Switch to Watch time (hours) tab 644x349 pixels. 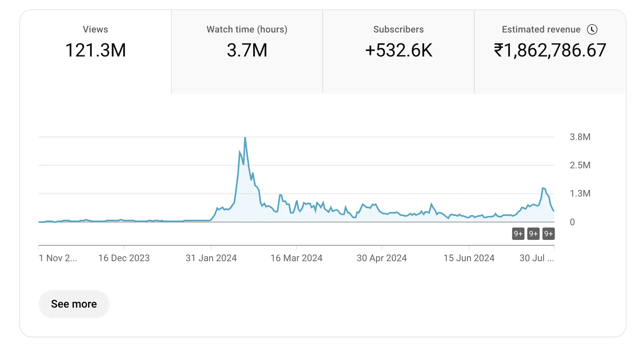(x=247, y=52)
